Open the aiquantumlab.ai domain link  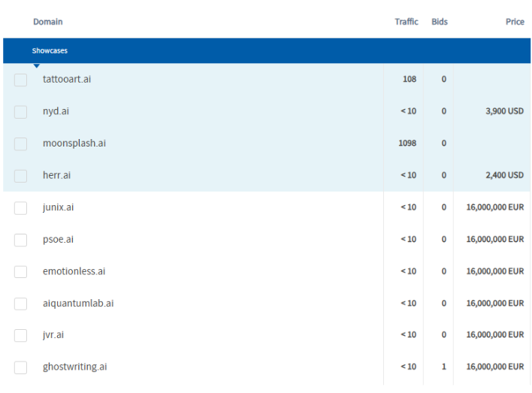click(x=78, y=303)
